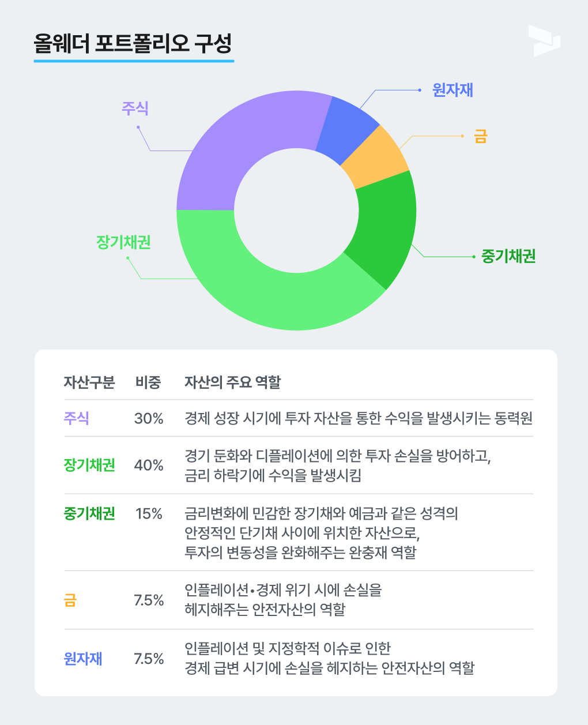The width and height of the screenshot is (588, 725).
Task: Click the 자산구분 column header
Action: click(x=89, y=382)
